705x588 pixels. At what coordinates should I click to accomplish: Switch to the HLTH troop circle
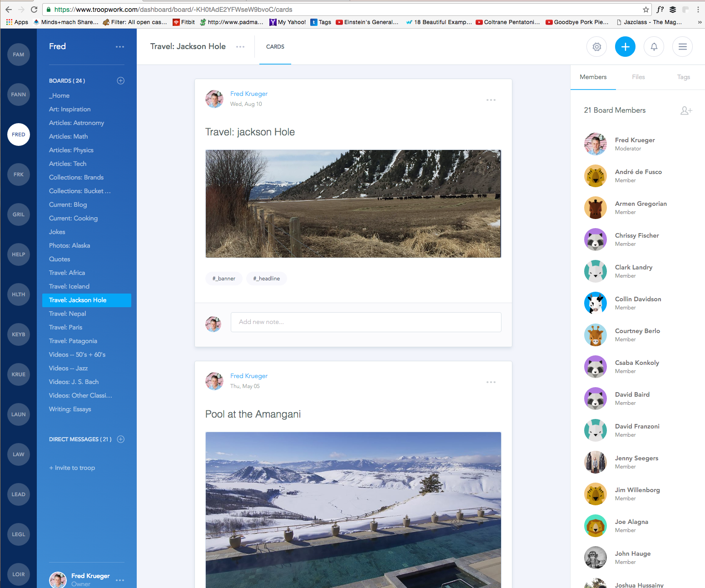pyautogui.click(x=19, y=294)
